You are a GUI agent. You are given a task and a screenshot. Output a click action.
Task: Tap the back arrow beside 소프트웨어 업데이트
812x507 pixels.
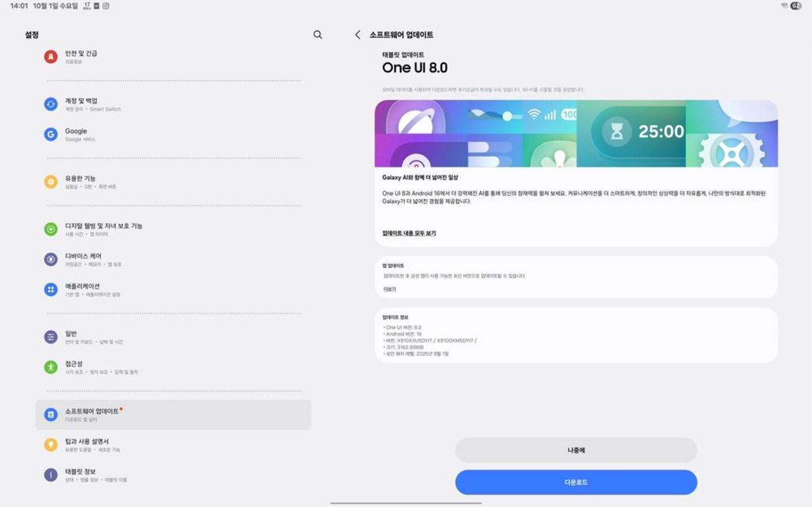tap(358, 35)
